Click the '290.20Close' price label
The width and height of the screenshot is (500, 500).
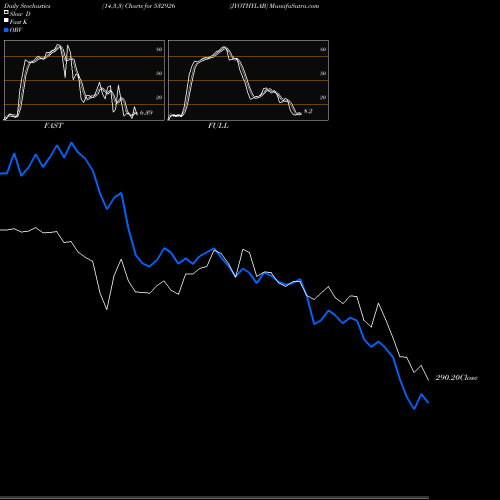tap(457, 378)
